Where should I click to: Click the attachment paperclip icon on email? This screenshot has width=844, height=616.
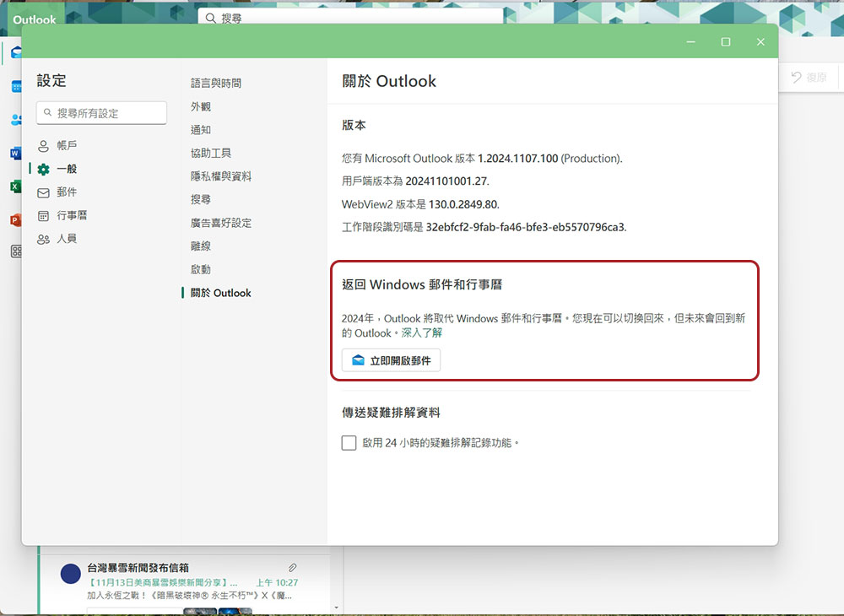pyautogui.click(x=292, y=568)
